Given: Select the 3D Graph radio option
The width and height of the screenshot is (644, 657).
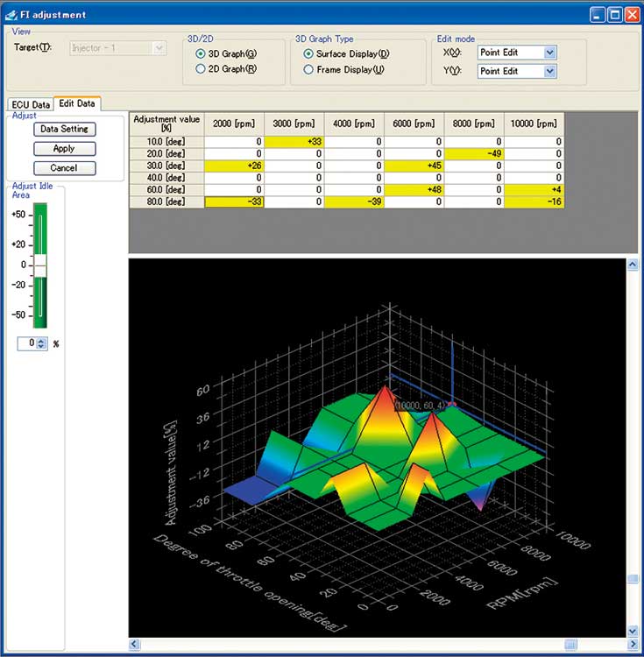Looking at the screenshot, I should coord(201,53).
